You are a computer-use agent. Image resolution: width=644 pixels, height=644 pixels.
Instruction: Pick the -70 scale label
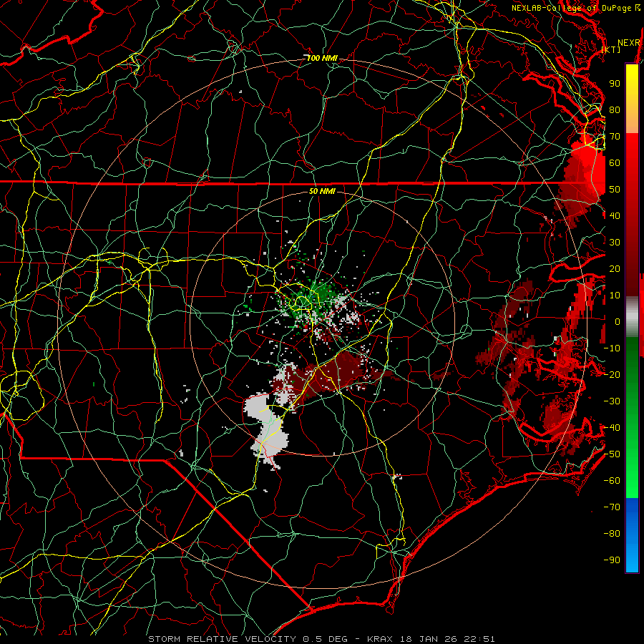tap(612, 507)
